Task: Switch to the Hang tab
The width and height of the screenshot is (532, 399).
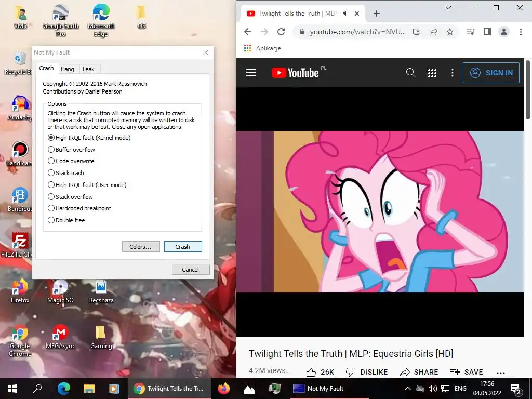Action: [x=67, y=69]
